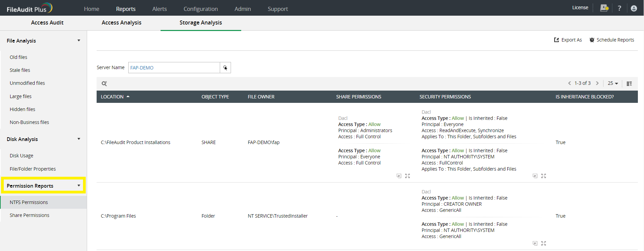Click the Export As button
The width and height of the screenshot is (644, 251).
[x=568, y=40]
